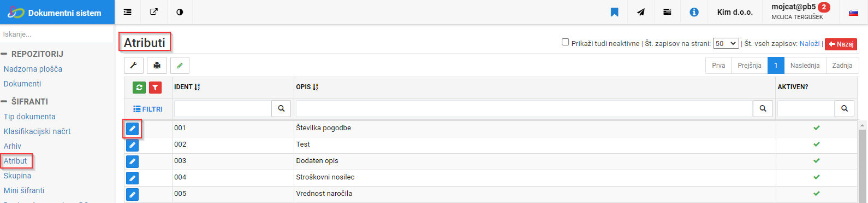Click the Naloži link

810,43
